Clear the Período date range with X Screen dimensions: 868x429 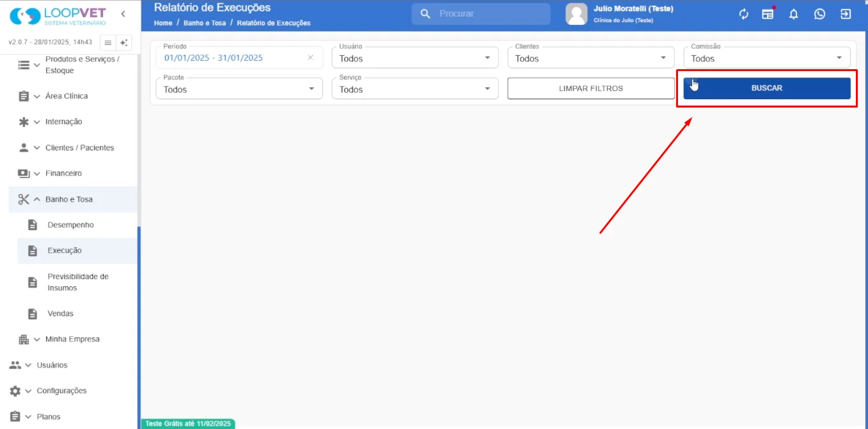(311, 58)
